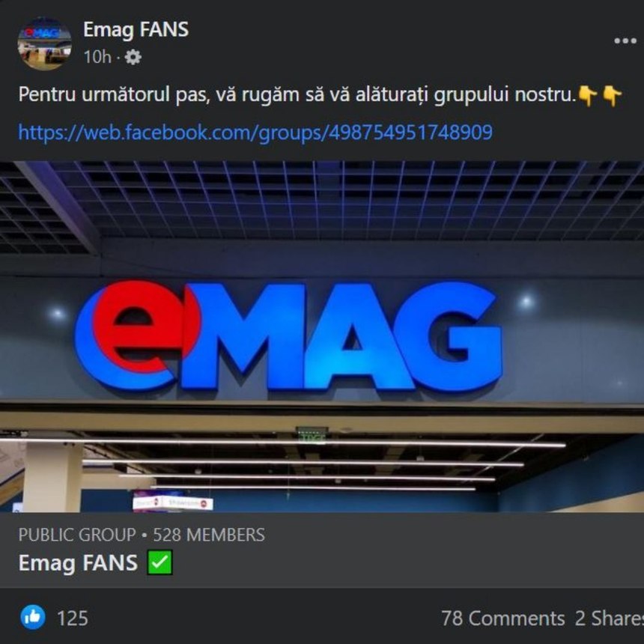Image resolution: width=644 pixels, height=644 pixels.
Task: Open the Emag FANS round profile picture
Action: 44,43
